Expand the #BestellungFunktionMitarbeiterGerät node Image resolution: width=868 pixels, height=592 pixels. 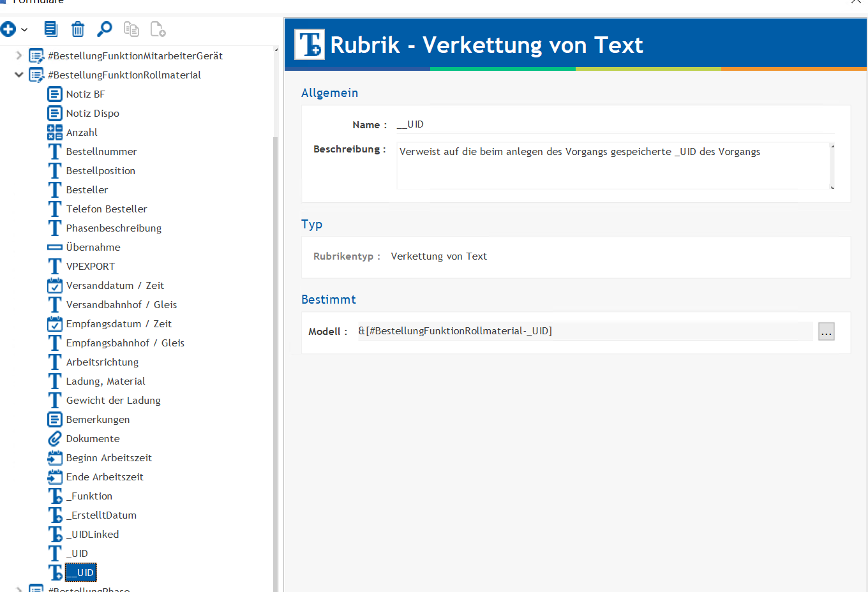pyautogui.click(x=19, y=56)
